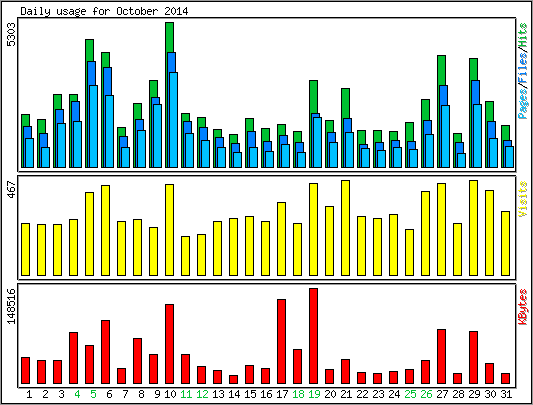Click the red KBytes legend label

pos(523,307)
